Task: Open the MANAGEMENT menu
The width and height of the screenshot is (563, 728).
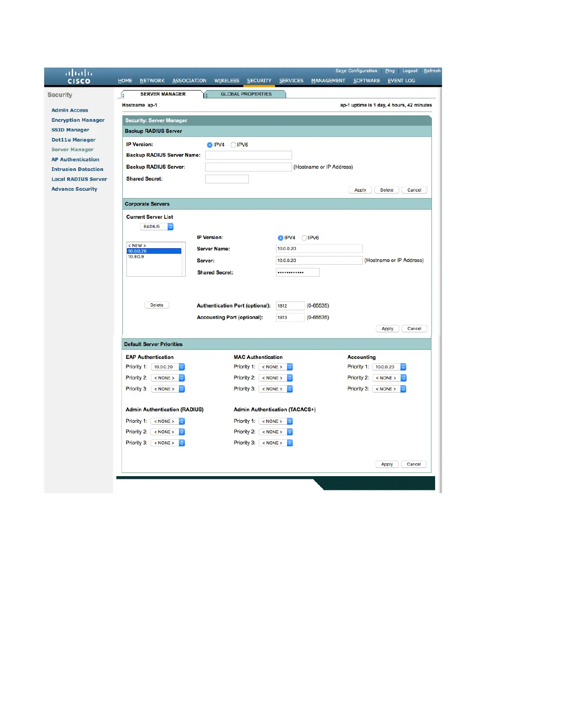Action: click(328, 80)
